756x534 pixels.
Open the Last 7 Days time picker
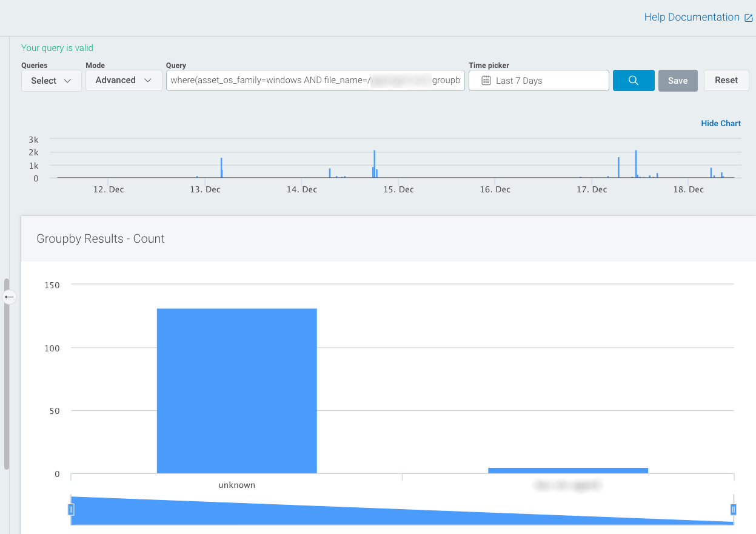tap(538, 81)
